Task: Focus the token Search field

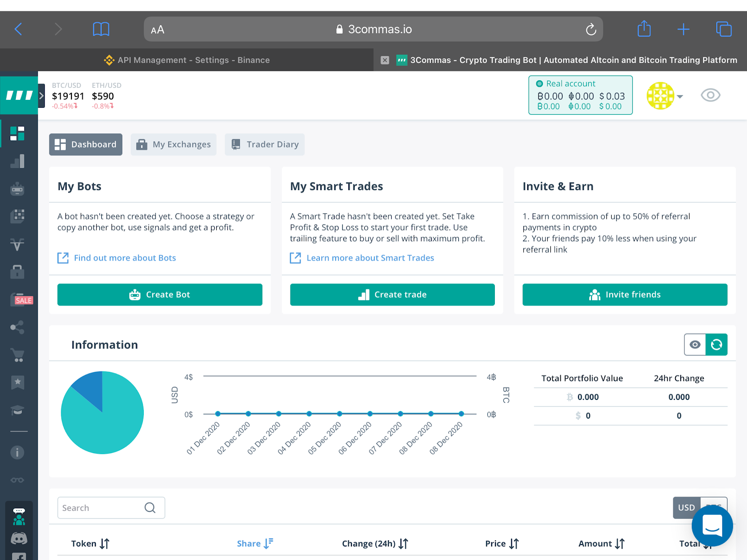Action: coord(111,508)
